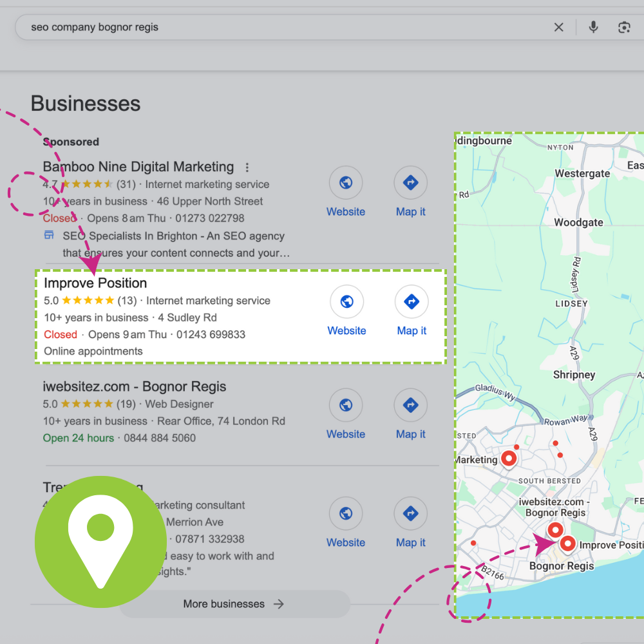Image resolution: width=644 pixels, height=644 pixels.
Task: Select the iwebsitez.com map pin marker
Action: coord(554,530)
